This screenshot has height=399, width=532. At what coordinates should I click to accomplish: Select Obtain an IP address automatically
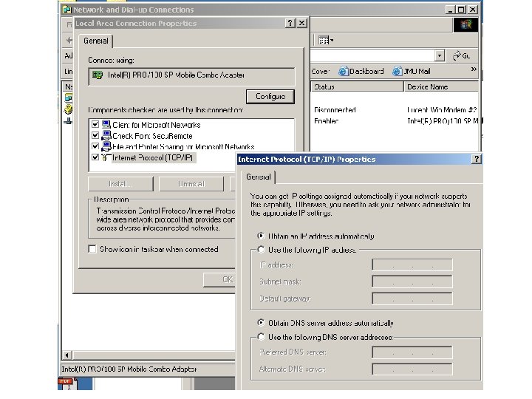(x=261, y=236)
